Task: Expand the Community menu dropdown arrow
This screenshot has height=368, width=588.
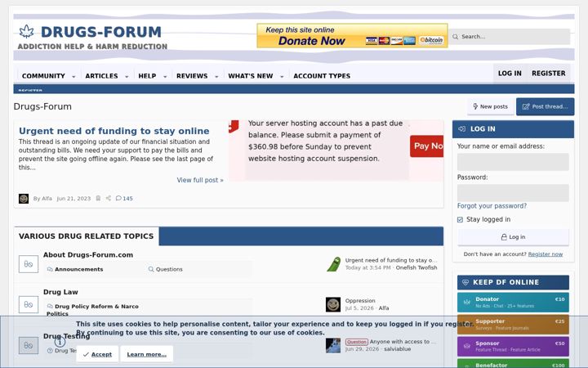Action: click(x=73, y=77)
